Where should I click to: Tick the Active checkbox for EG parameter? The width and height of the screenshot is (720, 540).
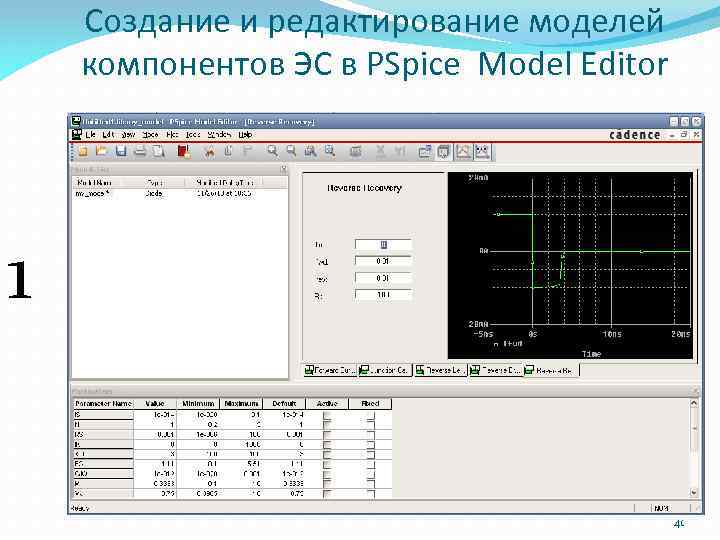point(327,464)
